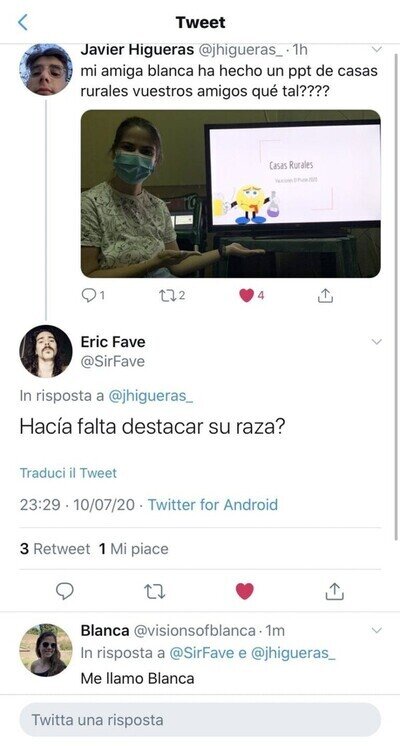View the 3 Retweet list
The image size is (400, 746).
55,549
